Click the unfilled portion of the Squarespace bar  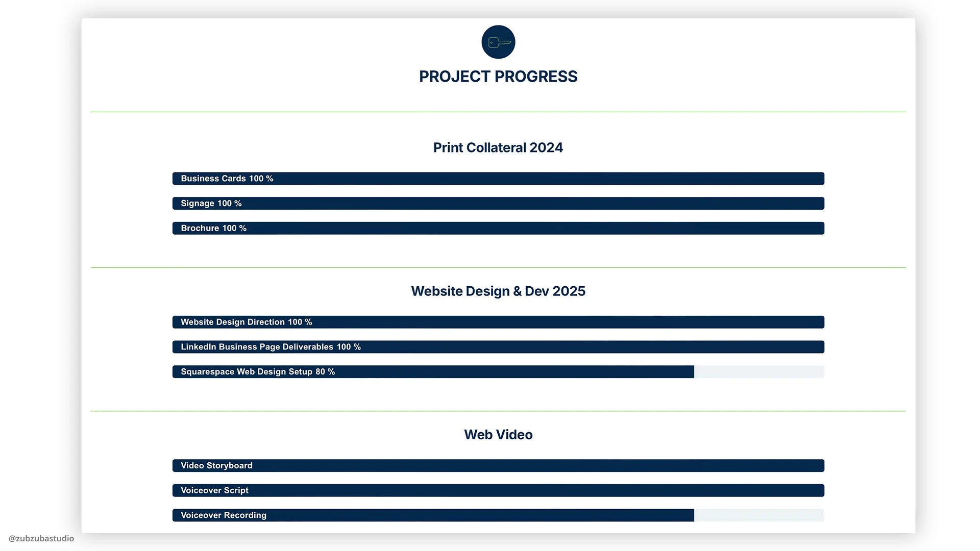[759, 372]
